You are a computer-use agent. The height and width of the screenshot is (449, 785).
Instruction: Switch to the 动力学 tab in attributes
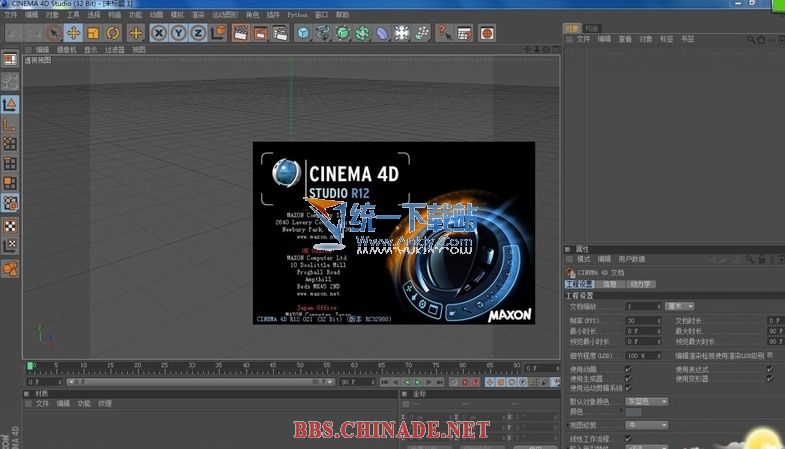click(x=640, y=284)
